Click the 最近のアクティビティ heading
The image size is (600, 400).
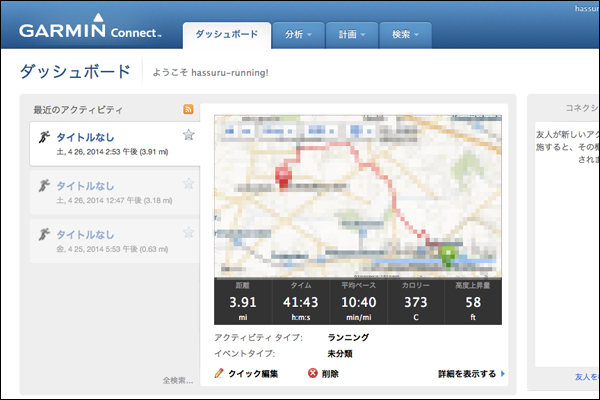point(78,110)
